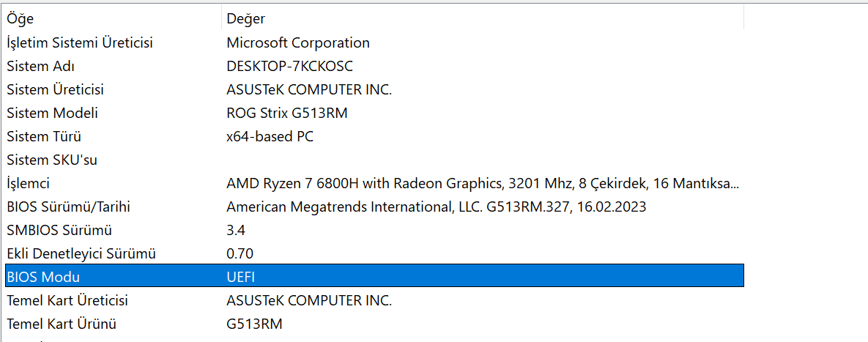Screen dimensions: 868x342
Task: Click the x64-based PC value
Action: click(x=270, y=136)
